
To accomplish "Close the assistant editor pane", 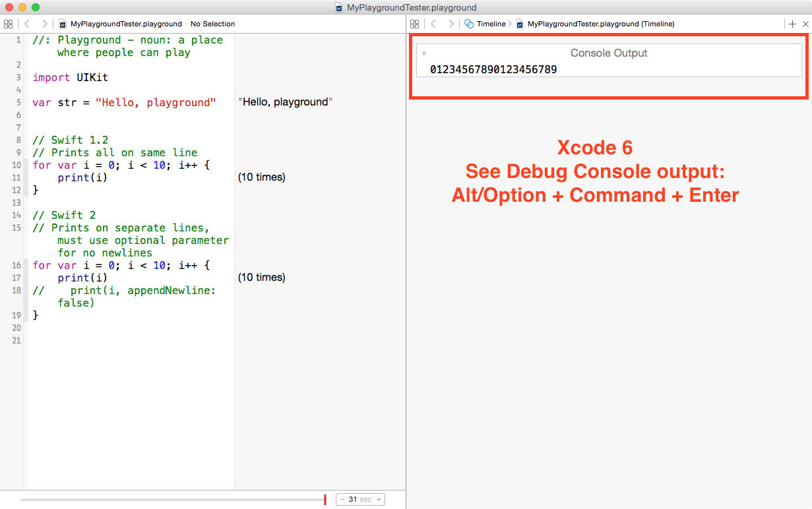I will (x=805, y=24).
